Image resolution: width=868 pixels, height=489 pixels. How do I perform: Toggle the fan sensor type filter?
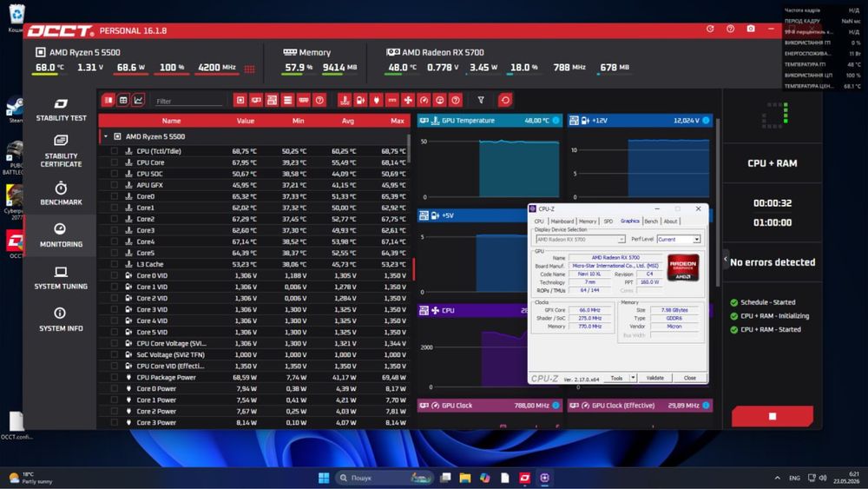coord(408,100)
